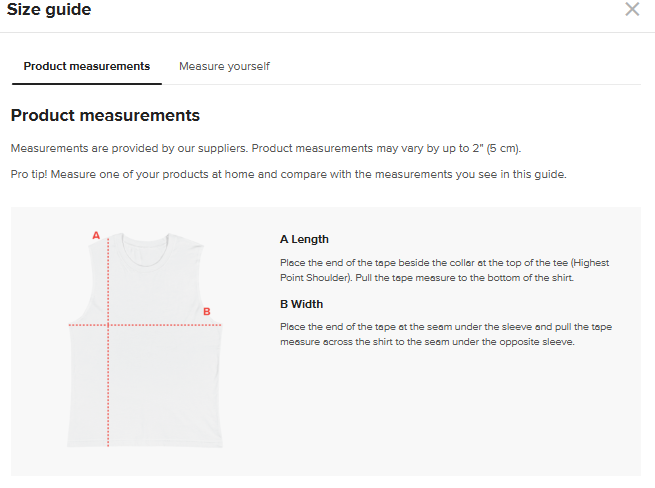Switch to the Measure yourself tab

(224, 66)
